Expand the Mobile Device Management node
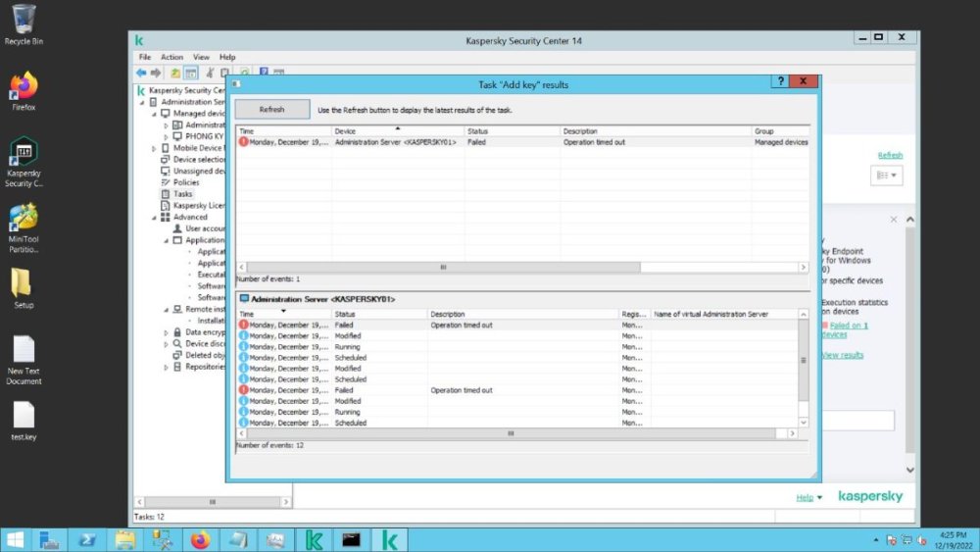Screen dimensions: 980x552 pyautogui.click(x=154, y=148)
